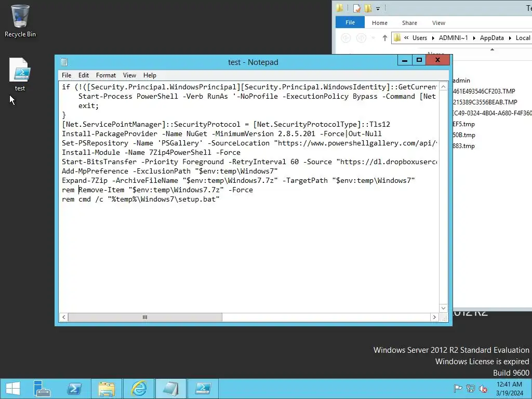Viewport: 532px width, 399px height.
Task: Click Explorer's up-directory arrow
Action: point(385,38)
